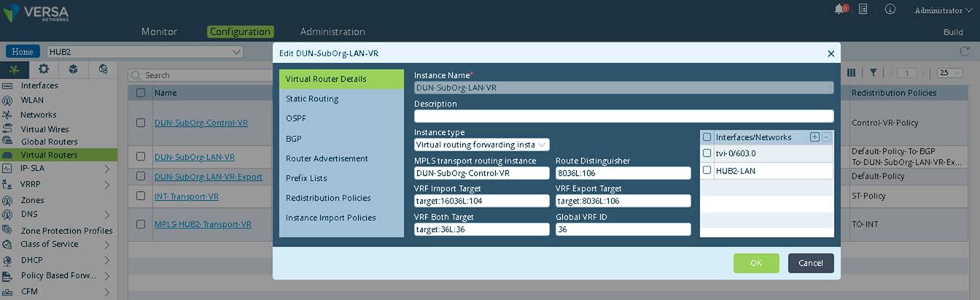Open the notifications bell icon

(x=840, y=9)
